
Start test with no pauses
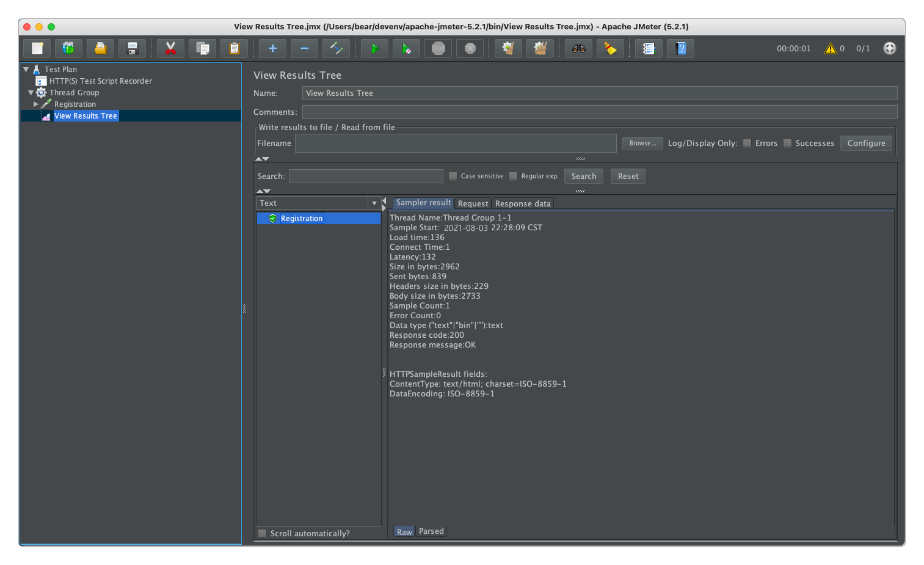tap(406, 48)
